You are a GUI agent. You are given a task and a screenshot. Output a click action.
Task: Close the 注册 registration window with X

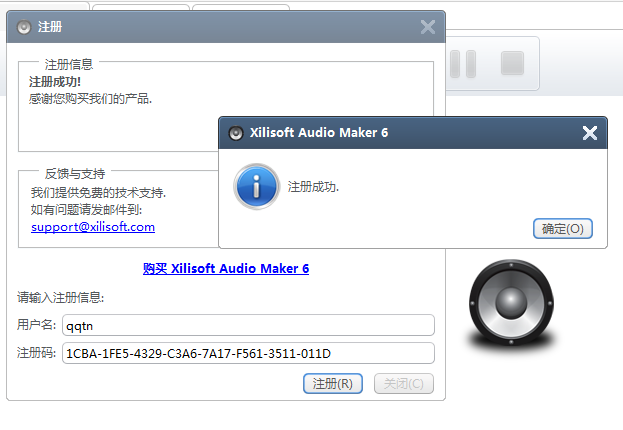(428, 27)
